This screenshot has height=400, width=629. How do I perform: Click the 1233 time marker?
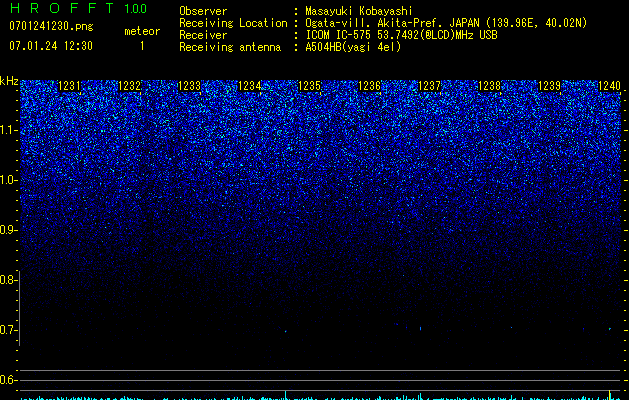(189, 86)
